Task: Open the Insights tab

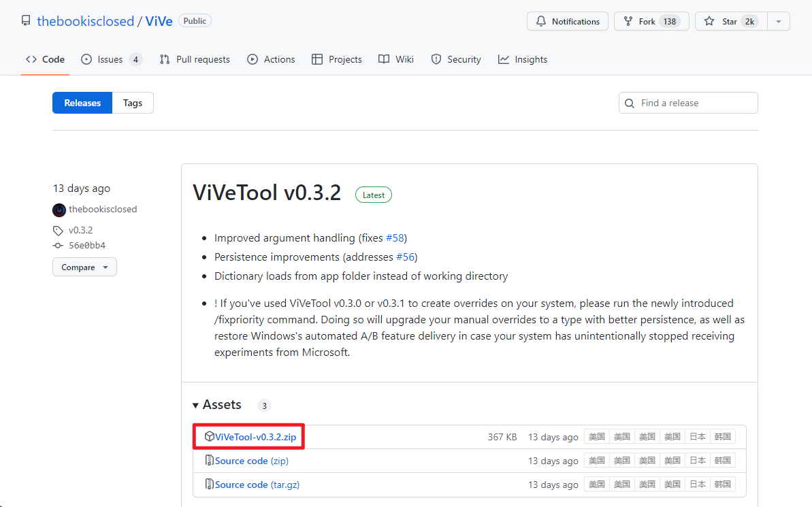Action: pyautogui.click(x=523, y=59)
